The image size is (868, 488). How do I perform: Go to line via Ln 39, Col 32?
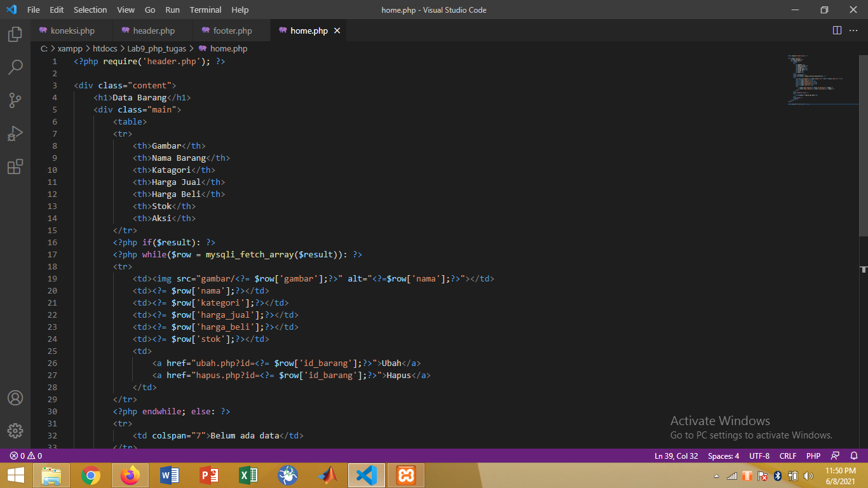pos(676,456)
